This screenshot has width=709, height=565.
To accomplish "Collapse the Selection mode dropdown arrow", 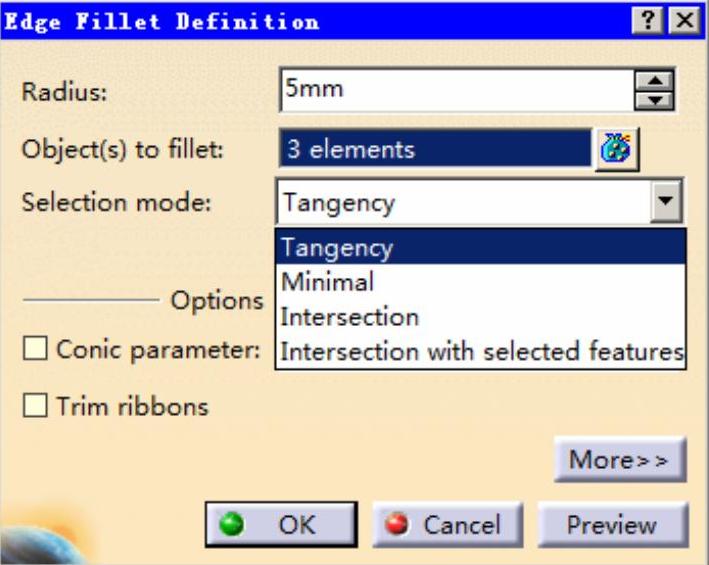I will tap(666, 201).
